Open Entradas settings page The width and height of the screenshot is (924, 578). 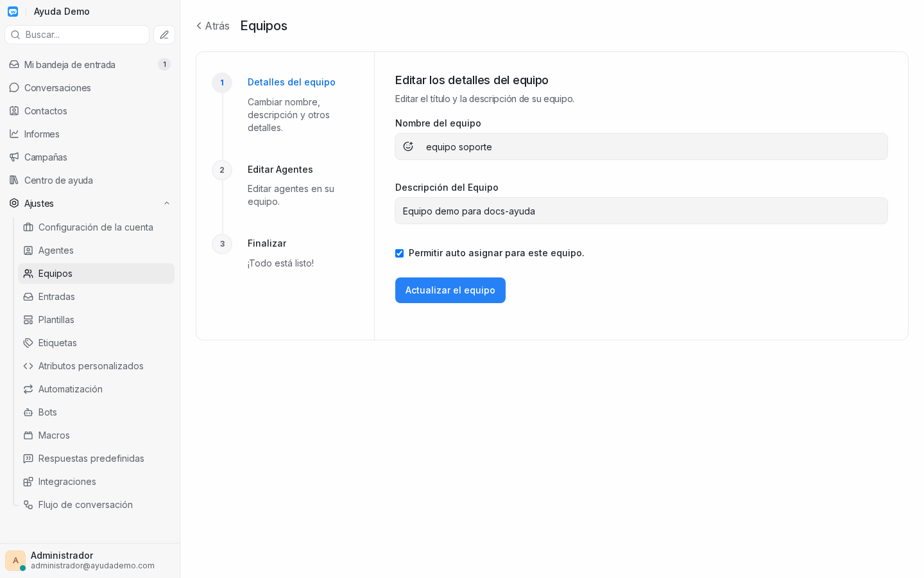point(96,297)
